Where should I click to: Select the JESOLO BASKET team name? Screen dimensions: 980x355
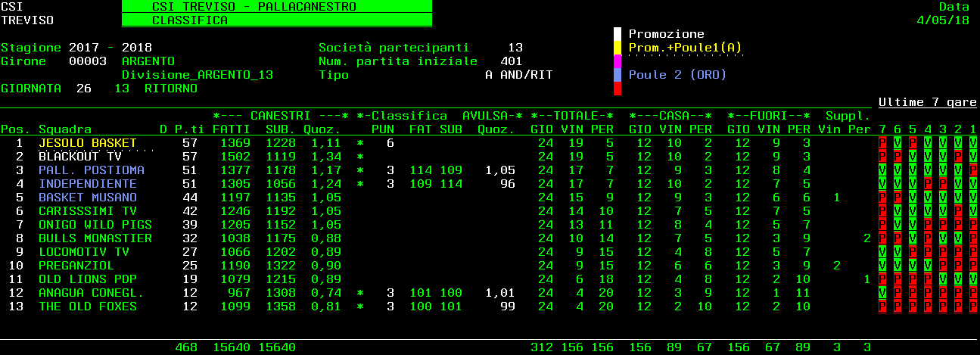pyautogui.click(x=88, y=143)
